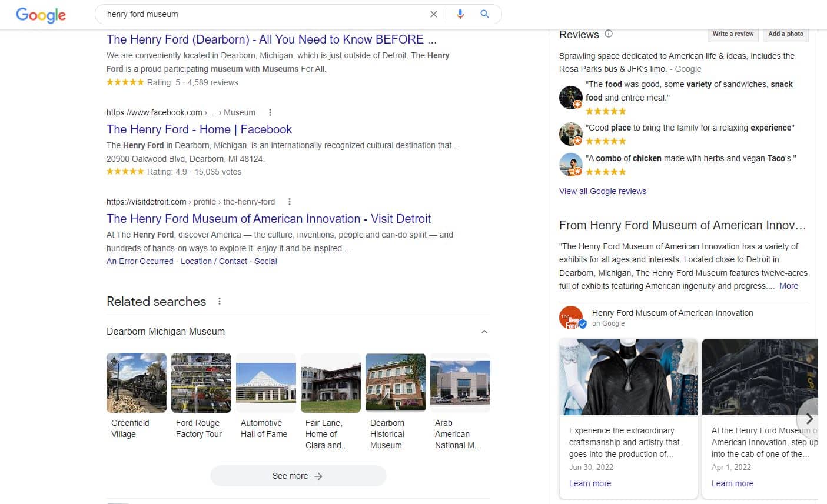Start voice search with microphone icon
This screenshot has height=504, width=827.
coord(460,14)
